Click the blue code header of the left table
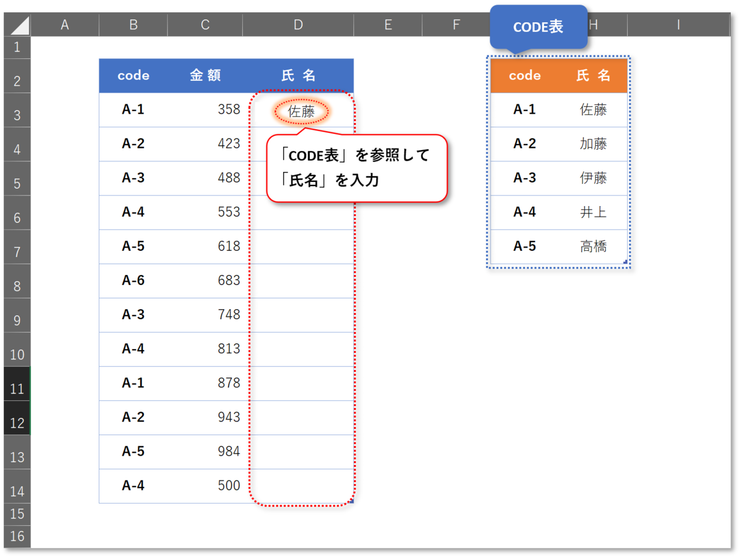This screenshot has width=745, height=560. tap(133, 75)
